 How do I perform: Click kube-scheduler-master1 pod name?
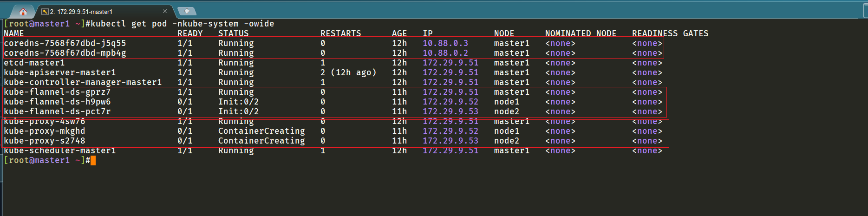60,151
